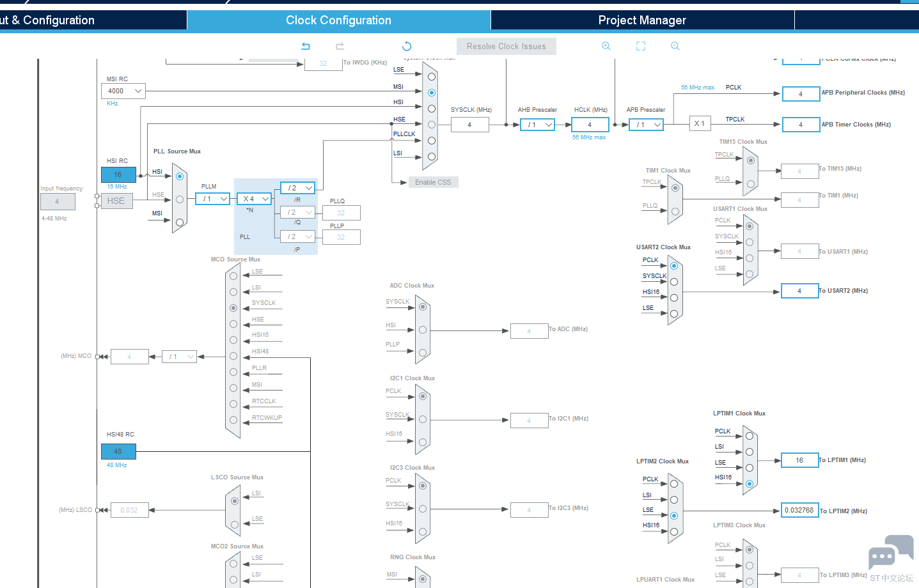Click the To LPTIM2 0.032768 value field
Screen dimensions: 919x588
(x=800, y=510)
